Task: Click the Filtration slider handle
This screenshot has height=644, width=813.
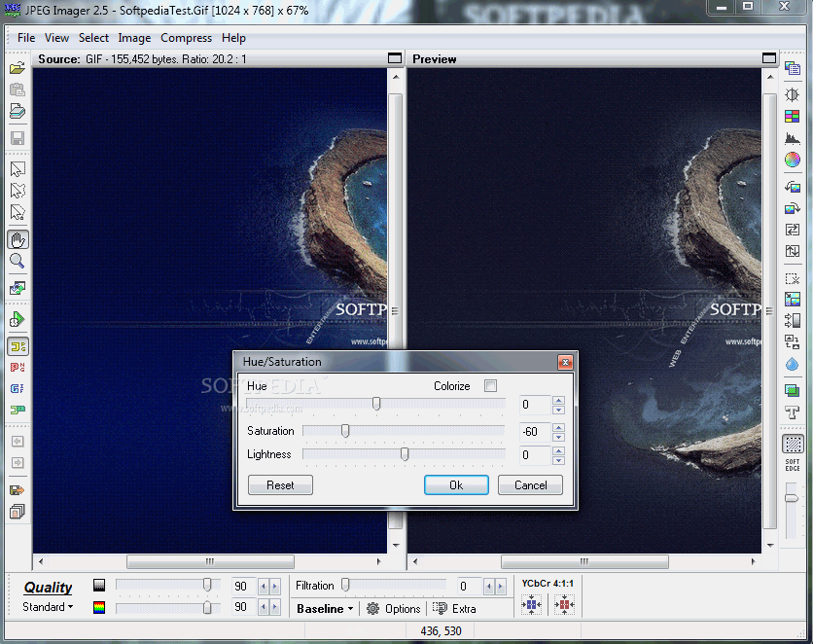Action: tap(345, 586)
